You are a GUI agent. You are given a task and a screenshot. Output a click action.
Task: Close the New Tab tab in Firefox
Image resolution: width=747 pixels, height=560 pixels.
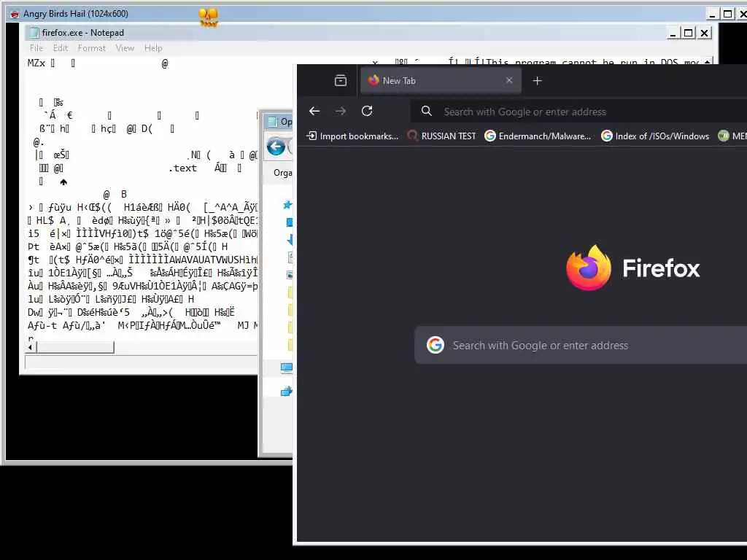click(x=509, y=80)
